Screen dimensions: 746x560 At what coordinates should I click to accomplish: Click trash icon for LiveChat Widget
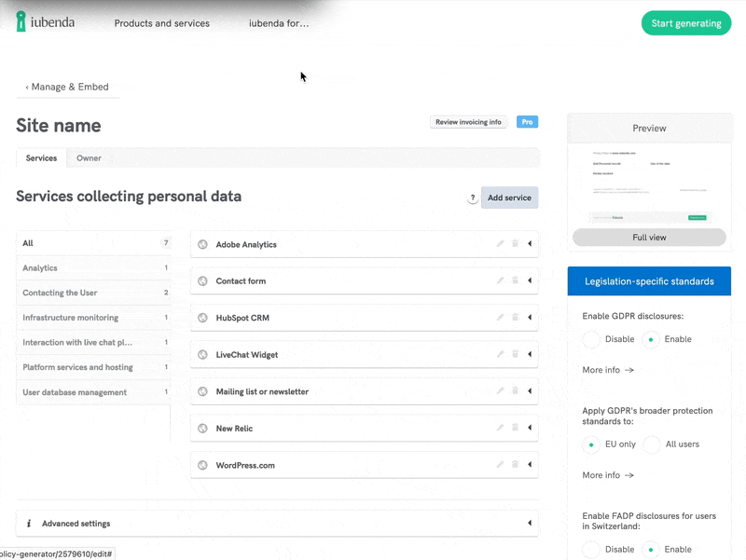[x=515, y=354]
